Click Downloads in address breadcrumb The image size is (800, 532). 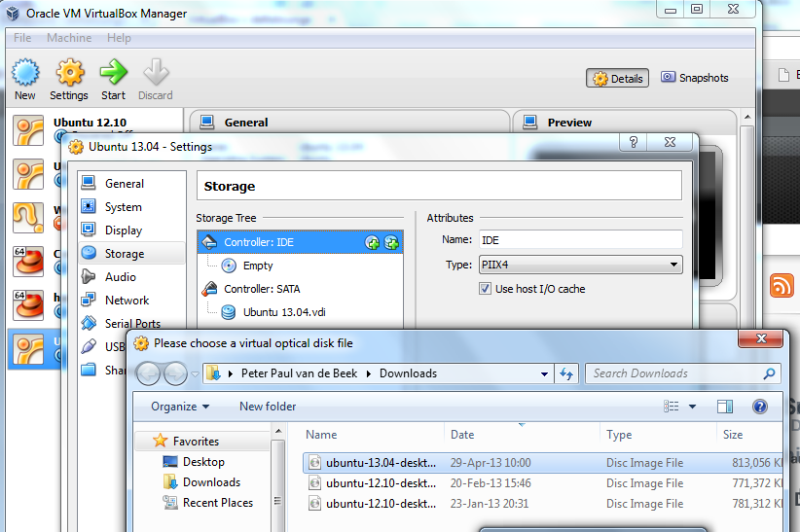(x=408, y=373)
